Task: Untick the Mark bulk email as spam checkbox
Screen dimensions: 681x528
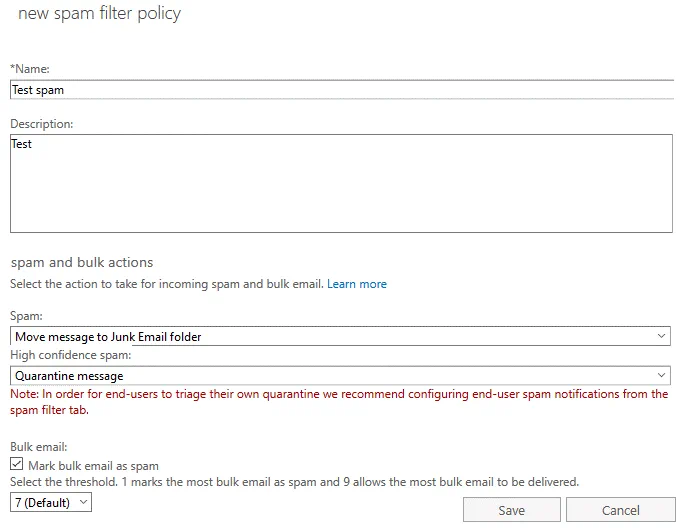Action: coord(17,465)
